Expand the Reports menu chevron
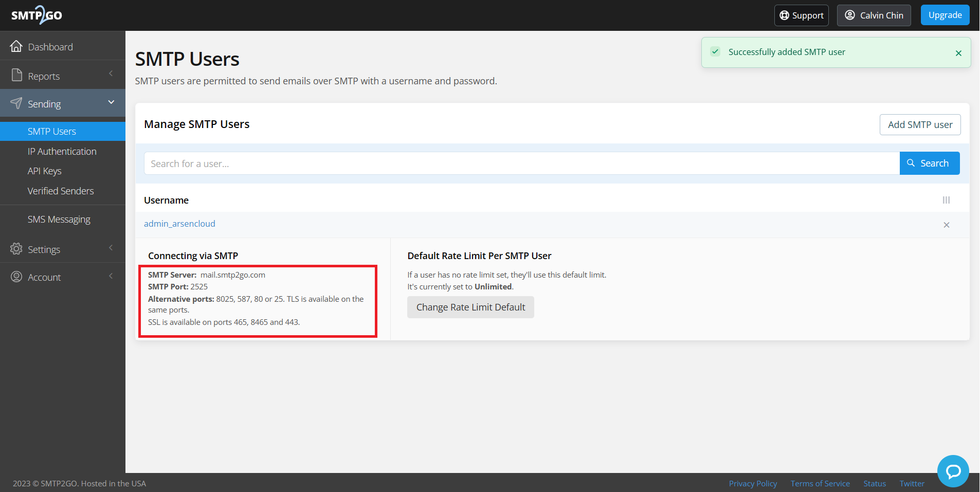The image size is (980, 492). tap(111, 74)
